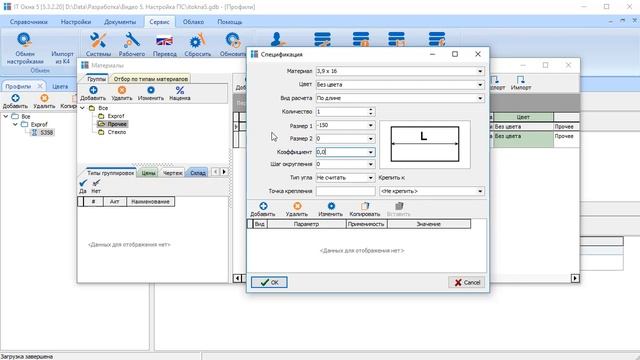This screenshot has height=360, width=640.
Task: Click Изменить in Материалы groups toolbar
Action: click(x=151, y=93)
